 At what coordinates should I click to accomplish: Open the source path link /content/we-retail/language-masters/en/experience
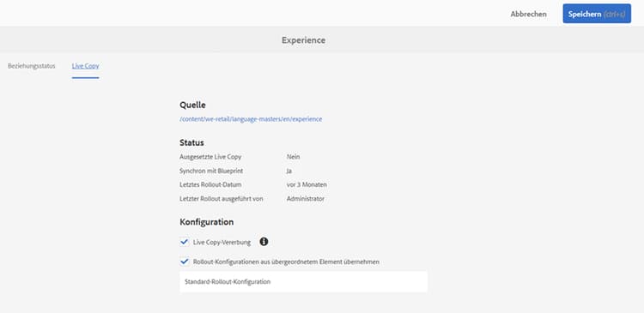point(251,119)
